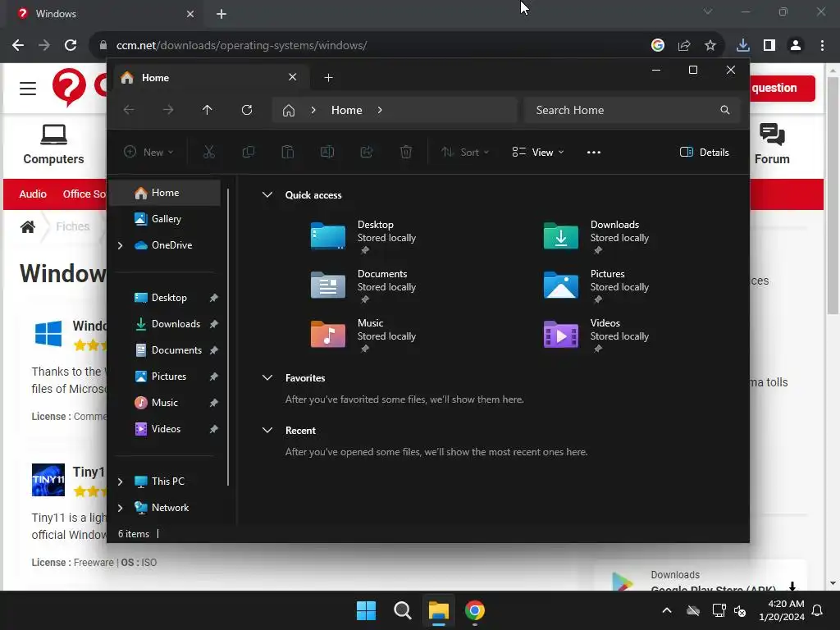Select Gallery in the navigation pane
840x630 pixels.
[167, 218]
